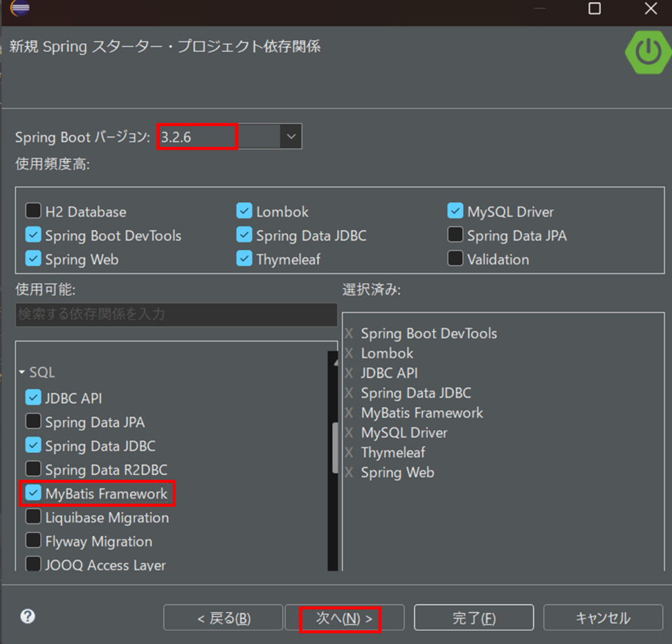Remove Lombok from selected list via X
672x644 pixels.
(349, 353)
